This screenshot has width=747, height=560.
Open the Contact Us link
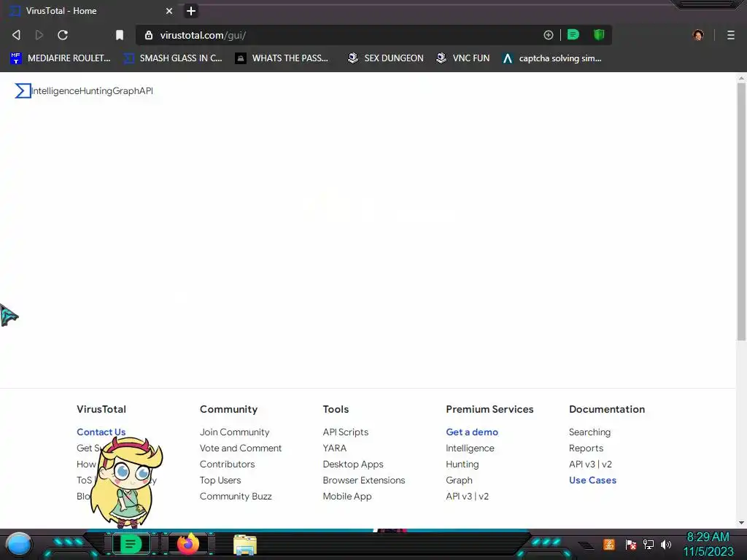click(101, 432)
